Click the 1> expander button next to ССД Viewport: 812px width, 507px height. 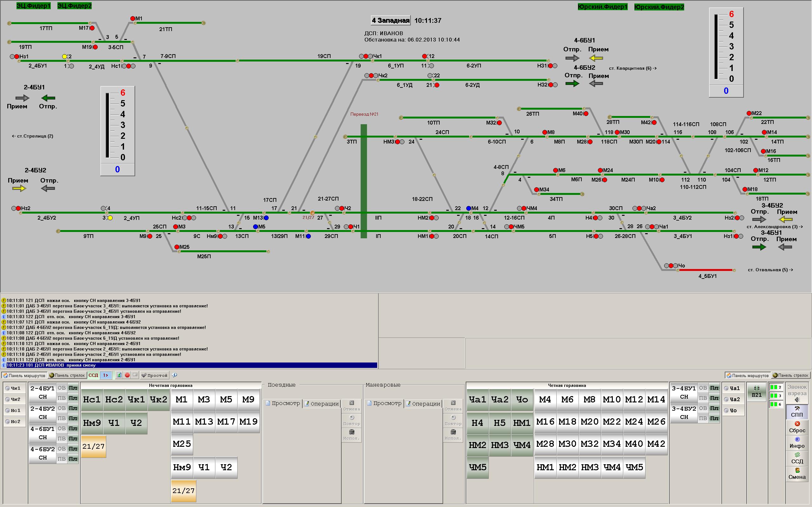click(105, 375)
